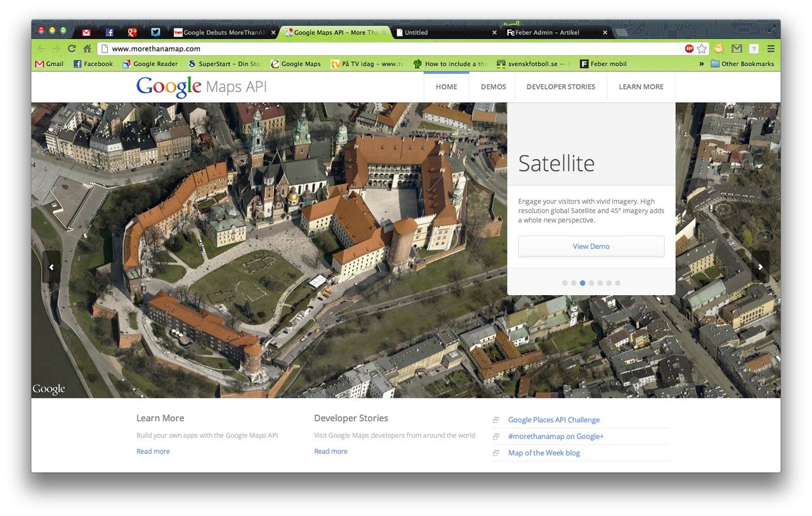Select the fourth carousel dot

tap(591, 283)
